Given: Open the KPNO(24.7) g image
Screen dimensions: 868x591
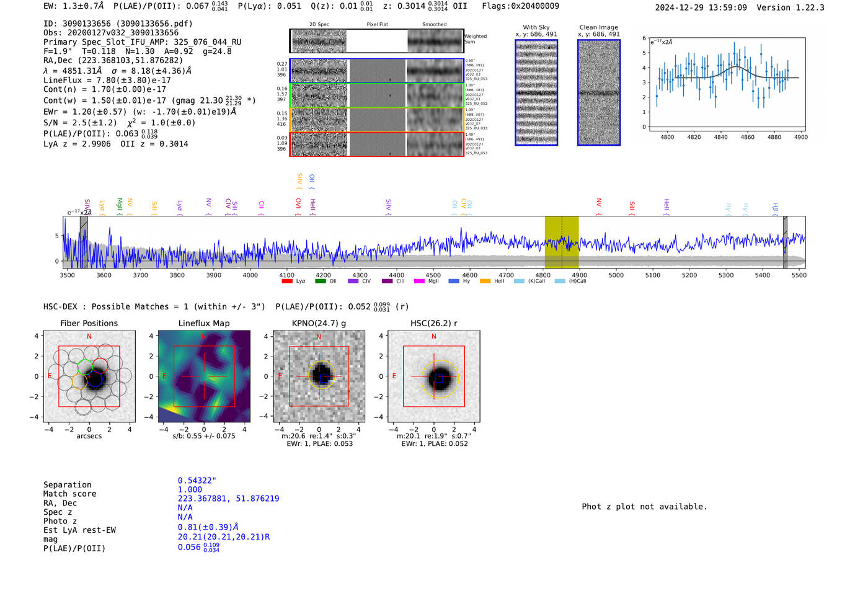Looking at the screenshot, I should 319,376.
